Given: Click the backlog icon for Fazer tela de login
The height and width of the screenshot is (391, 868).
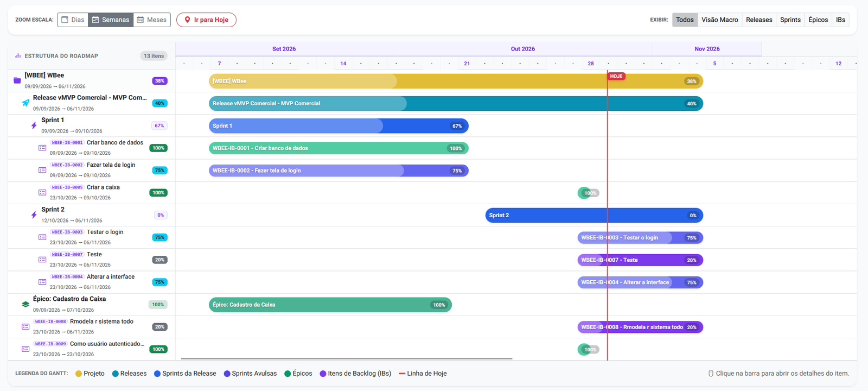Looking at the screenshot, I should (x=42, y=170).
